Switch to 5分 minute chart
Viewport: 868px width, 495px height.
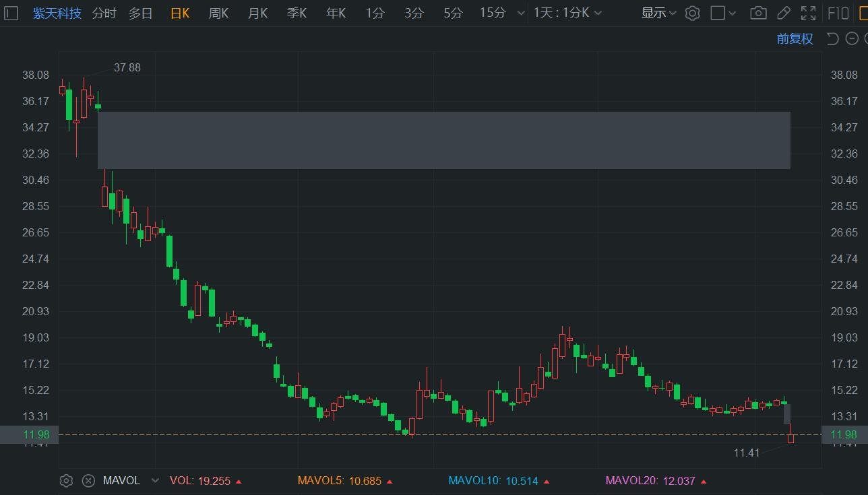click(454, 13)
